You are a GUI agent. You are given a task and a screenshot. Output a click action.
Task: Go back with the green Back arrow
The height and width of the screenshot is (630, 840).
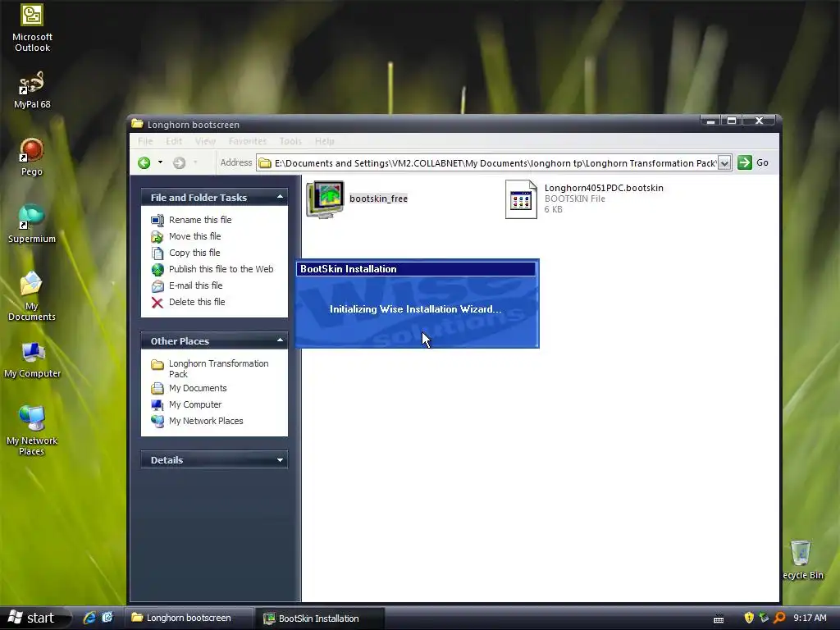coord(144,163)
